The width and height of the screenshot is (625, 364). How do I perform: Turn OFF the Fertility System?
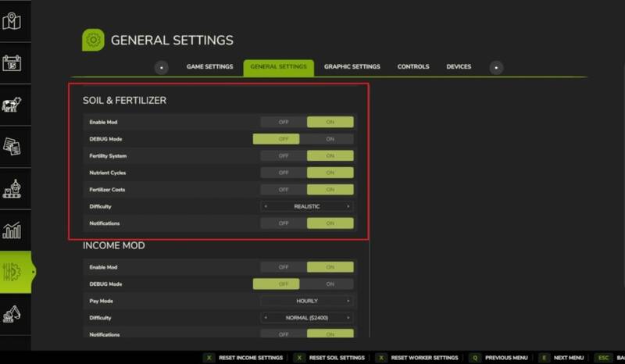tap(283, 156)
